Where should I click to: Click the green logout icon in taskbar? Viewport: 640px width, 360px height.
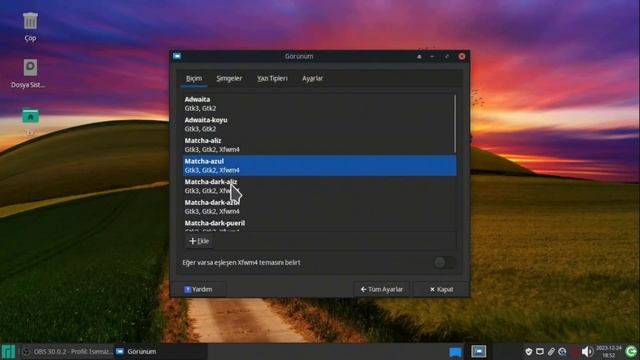pos(631,351)
